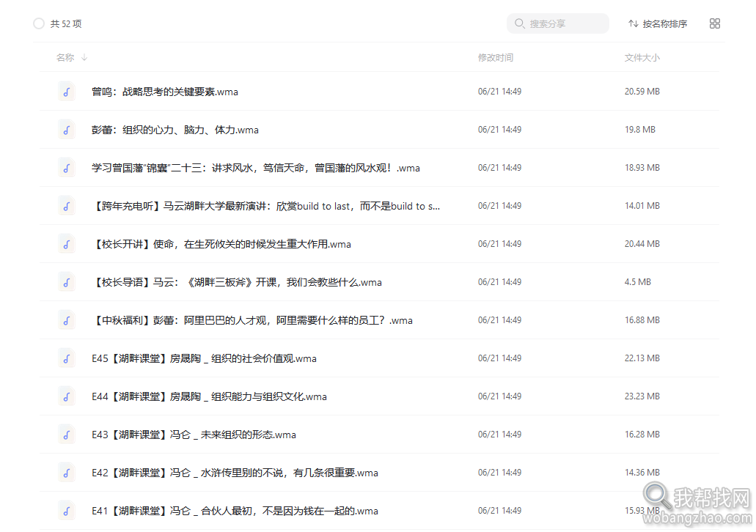Click the 18.93 MB file size cell
Viewport: 756px width, 532px height.
pyautogui.click(x=642, y=168)
